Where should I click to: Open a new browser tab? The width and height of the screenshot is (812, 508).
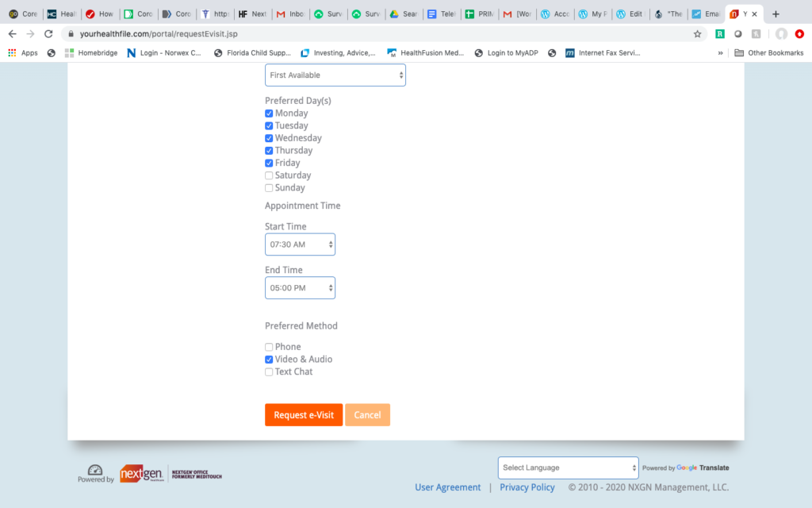776,14
